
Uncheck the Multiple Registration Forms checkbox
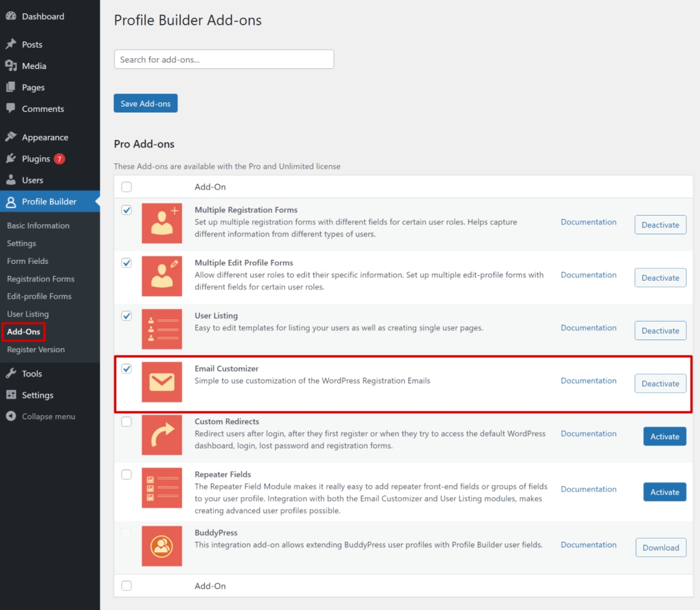pos(127,210)
